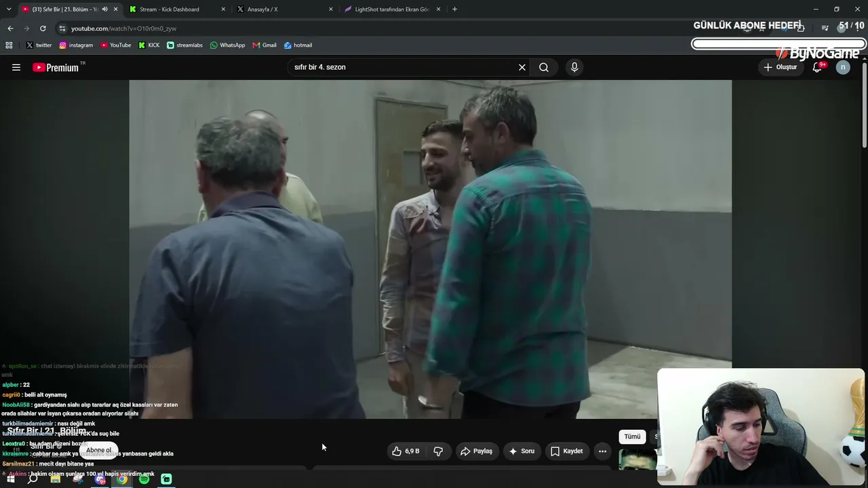
Task: Open the instagram bookmark
Action: (76, 45)
